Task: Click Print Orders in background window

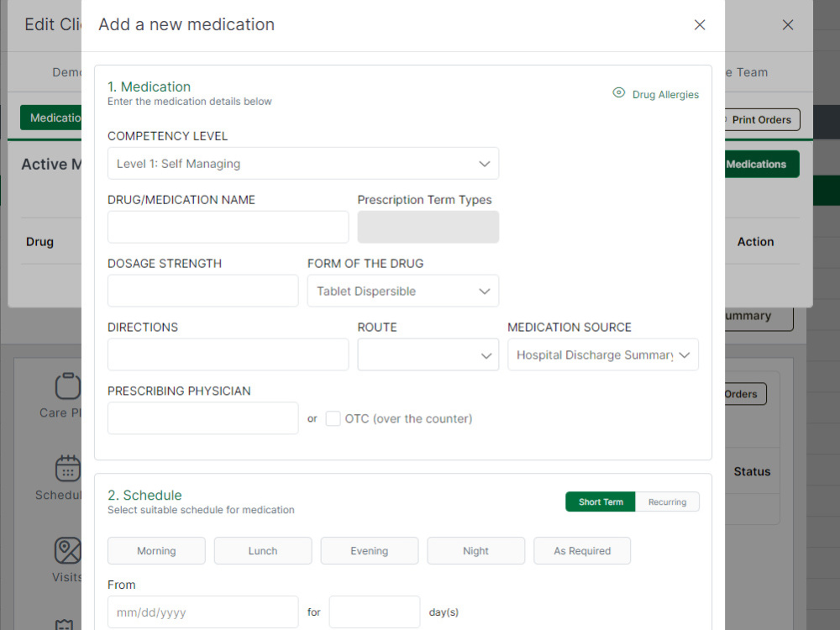Action: click(x=762, y=119)
